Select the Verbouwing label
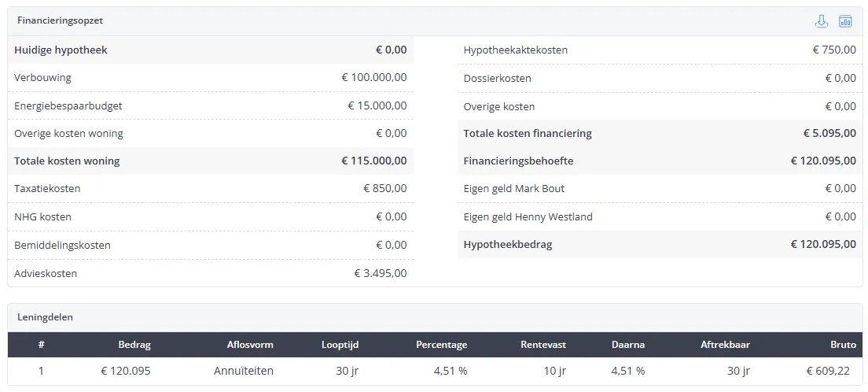Viewport: 868px width, 392px height. (42, 78)
